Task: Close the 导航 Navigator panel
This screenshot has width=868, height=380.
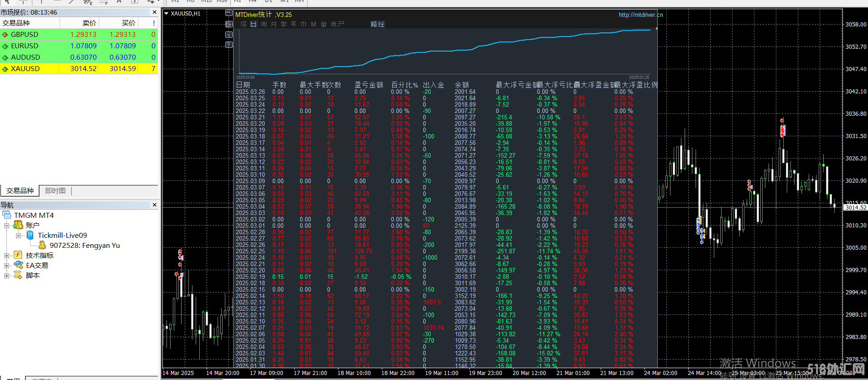Action: tap(155, 205)
